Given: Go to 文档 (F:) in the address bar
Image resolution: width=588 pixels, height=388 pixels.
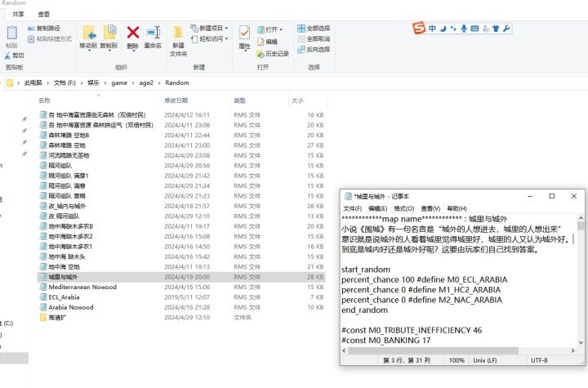Looking at the screenshot, I should (65, 83).
